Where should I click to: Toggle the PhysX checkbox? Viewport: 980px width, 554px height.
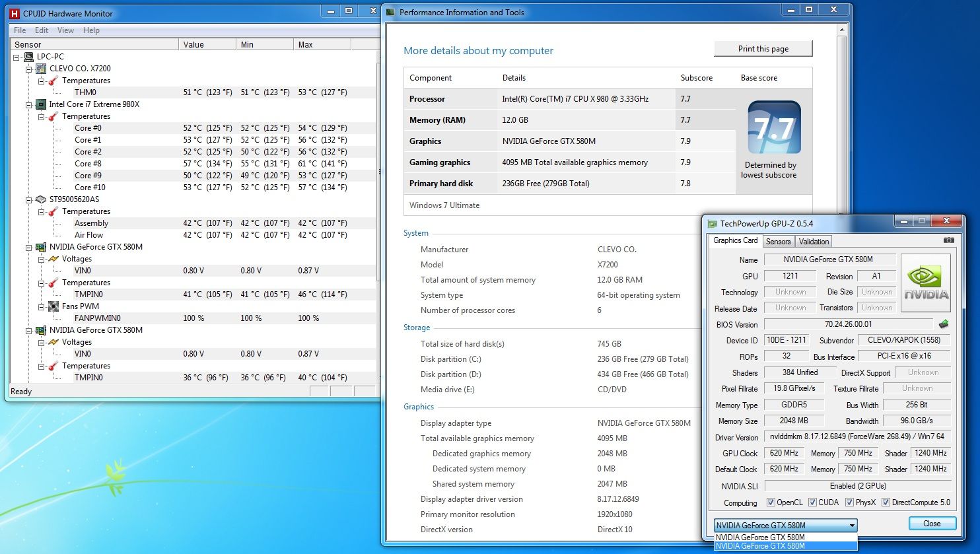pos(850,502)
